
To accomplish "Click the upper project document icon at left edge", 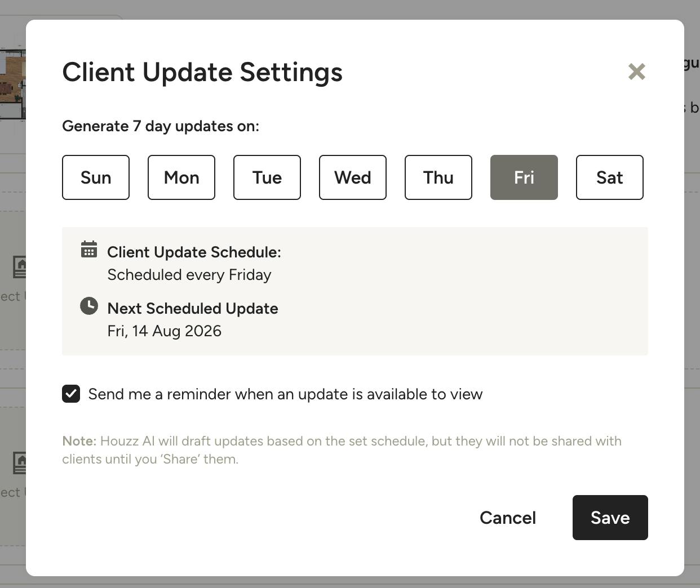I will 19,267.
